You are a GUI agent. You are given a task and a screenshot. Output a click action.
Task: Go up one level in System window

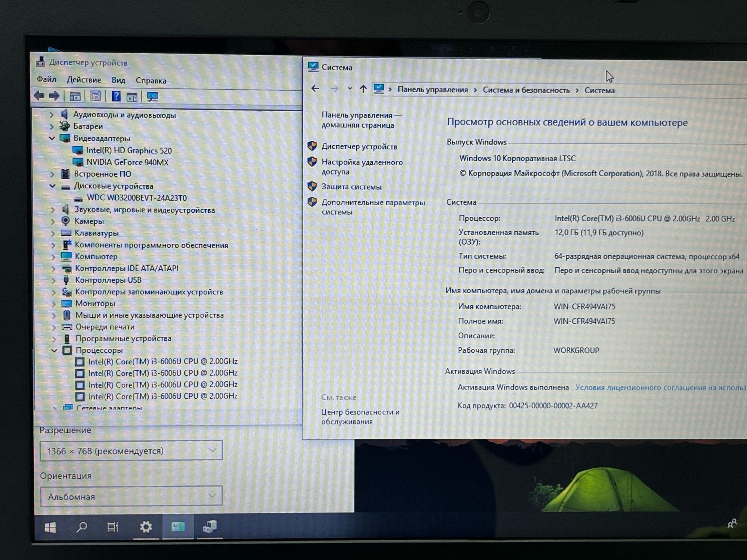363,89
